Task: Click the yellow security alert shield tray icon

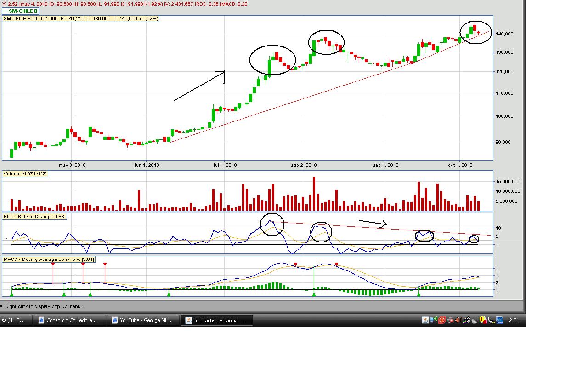Action: tap(483, 320)
